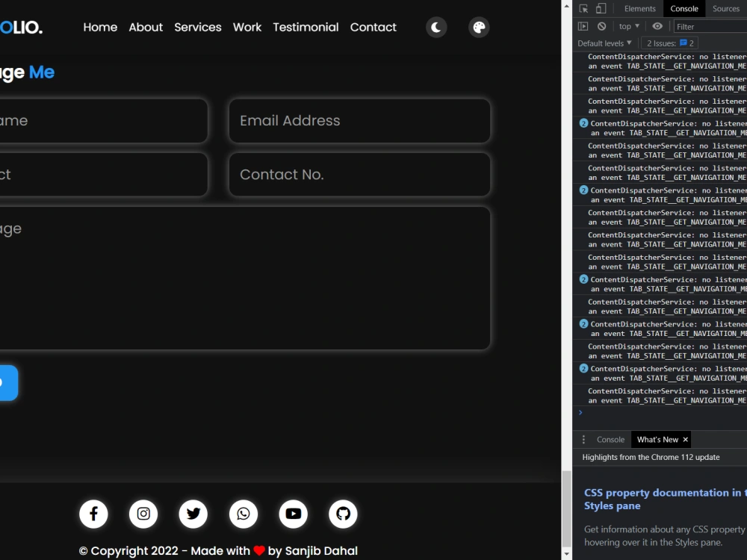Toggle dark mode with the moon icon

click(436, 27)
